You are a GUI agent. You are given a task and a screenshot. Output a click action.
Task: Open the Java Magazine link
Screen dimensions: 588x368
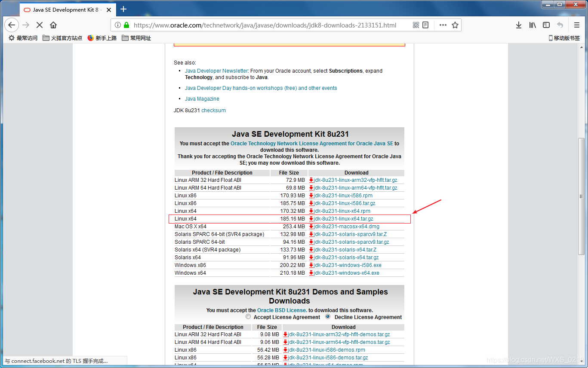202,99
